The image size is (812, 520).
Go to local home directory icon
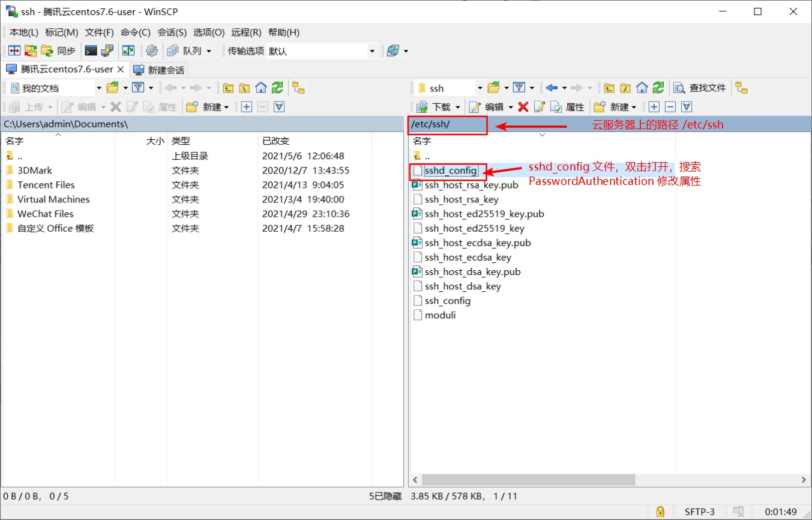[x=260, y=88]
